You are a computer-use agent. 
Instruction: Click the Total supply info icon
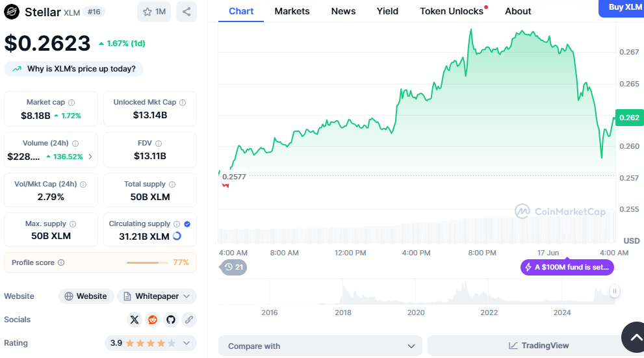tap(172, 185)
